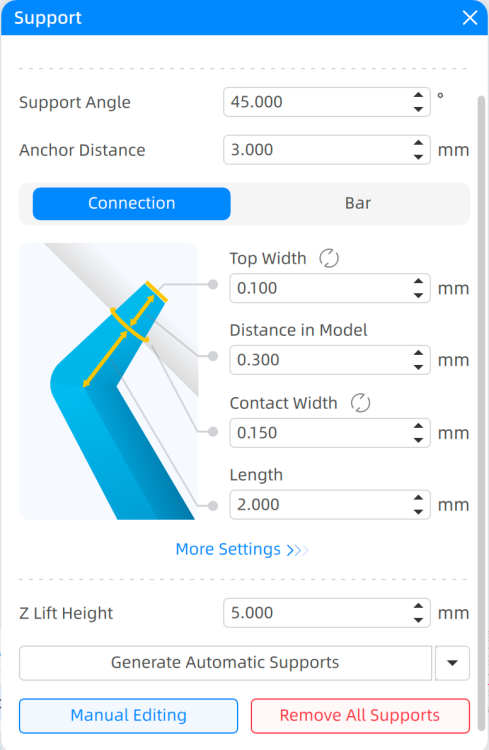Increase Contact Width with up arrow
The height and width of the screenshot is (750, 489).
pyautogui.click(x=418, y=426)
